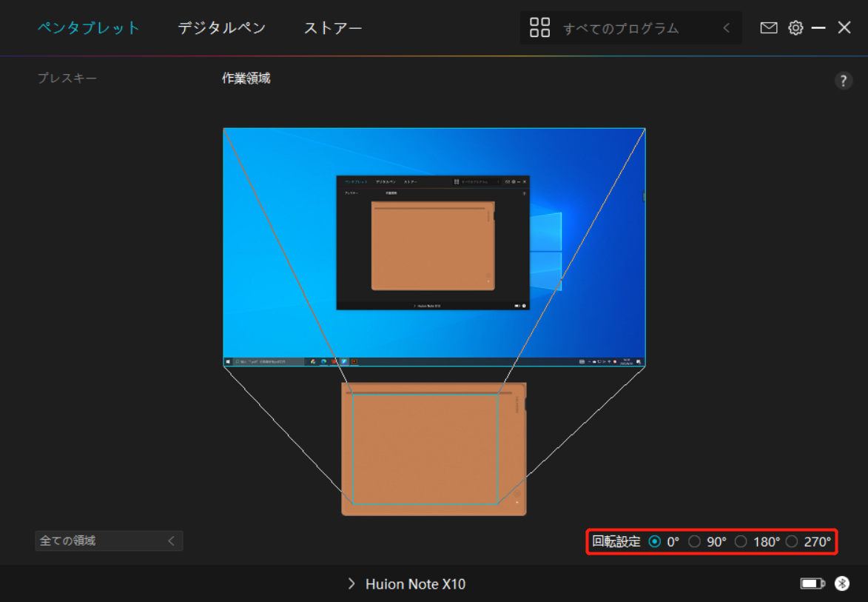Enable 180° rotation

(741, 541)
